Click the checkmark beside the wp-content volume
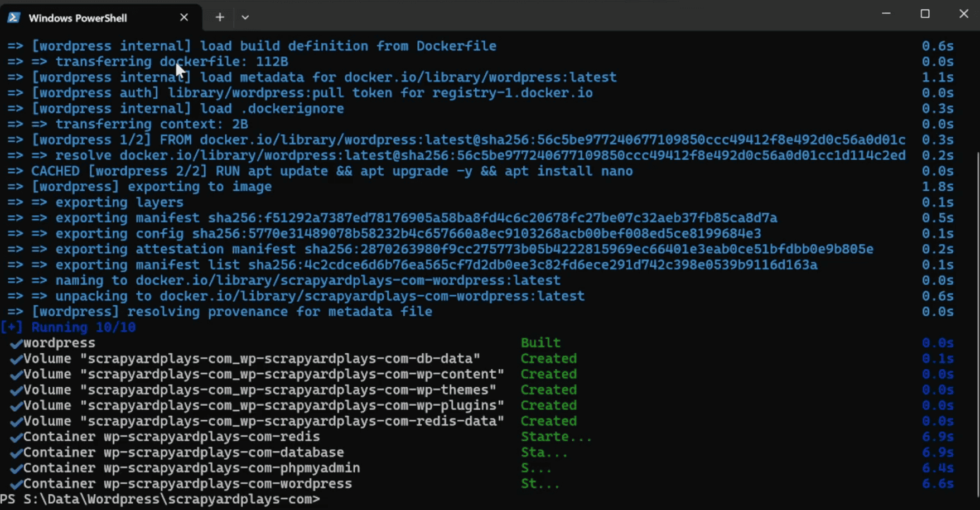The width and height of the screenshot is (980, 510). 15,374
